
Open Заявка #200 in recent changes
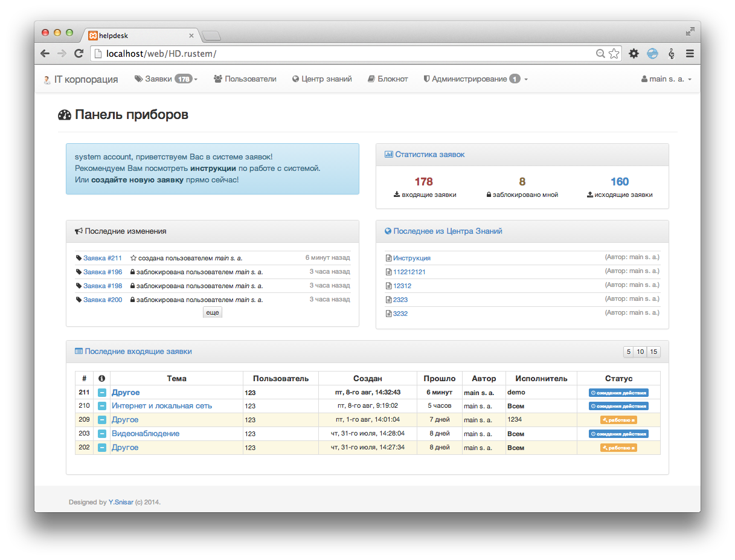pos(103,300)
